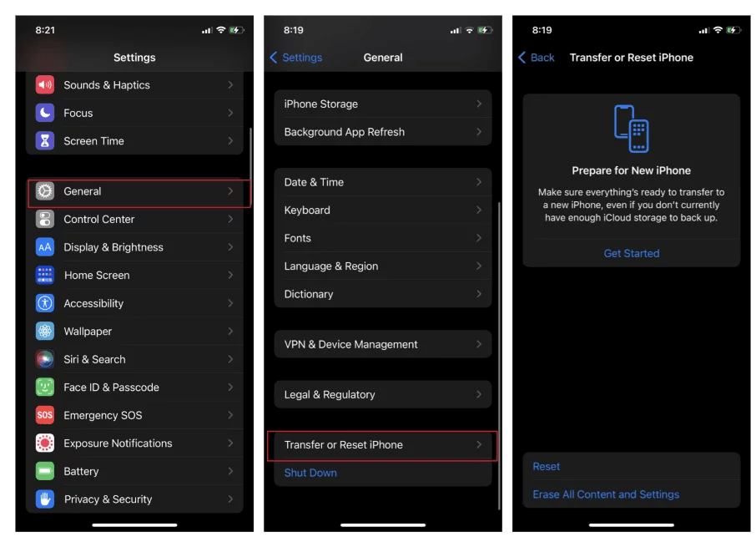
Task: Tap the Face ID & Passcode label
Action: click(x=111, y=387)
